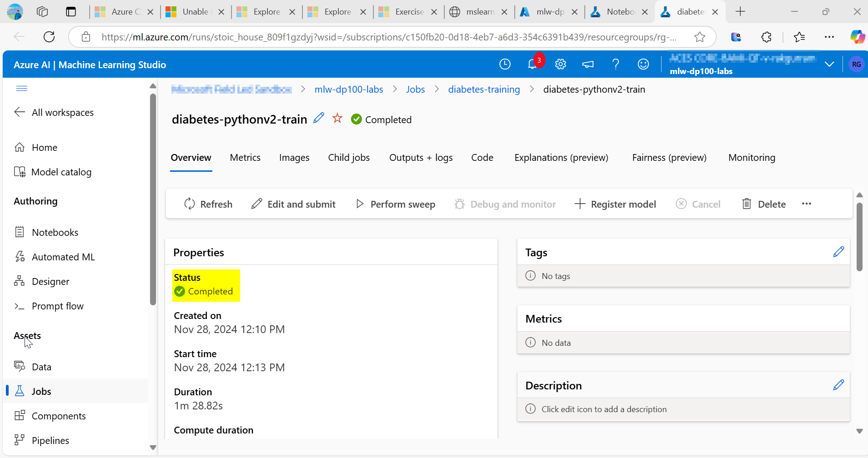Image resolution: width=868 pixels, height=458 pixels.
Task: Click Debug and monitor
Action: click(505, 204)
